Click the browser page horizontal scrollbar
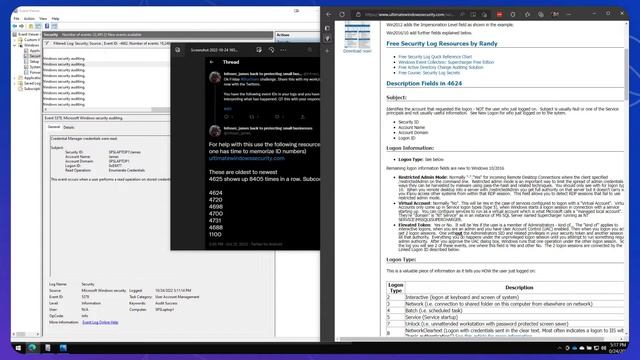640x360 pixels. click(471, 339)
